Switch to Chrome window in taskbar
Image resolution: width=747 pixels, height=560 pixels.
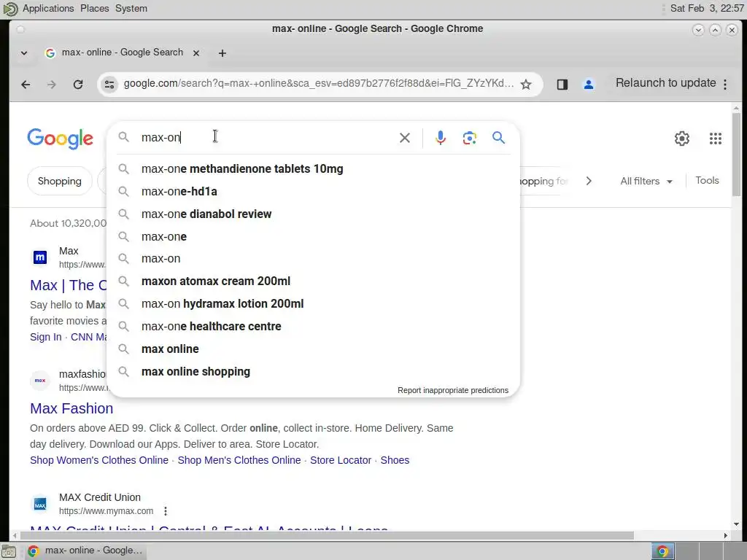tap(86, 551)
